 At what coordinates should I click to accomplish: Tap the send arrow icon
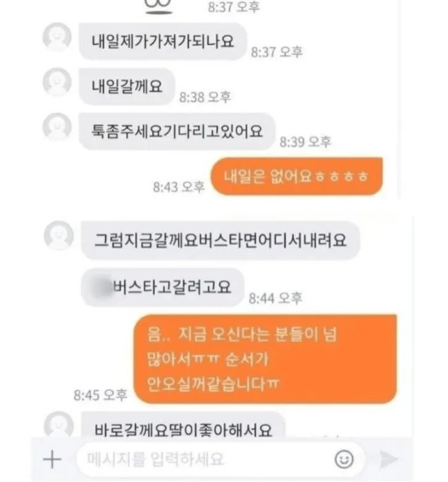pos(388,460)
